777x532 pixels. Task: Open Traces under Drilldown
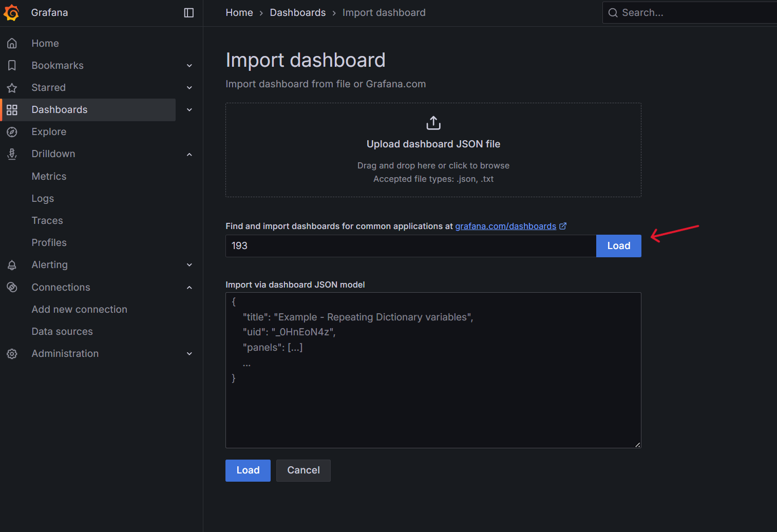pyautogui.click(x=47, y=221)
